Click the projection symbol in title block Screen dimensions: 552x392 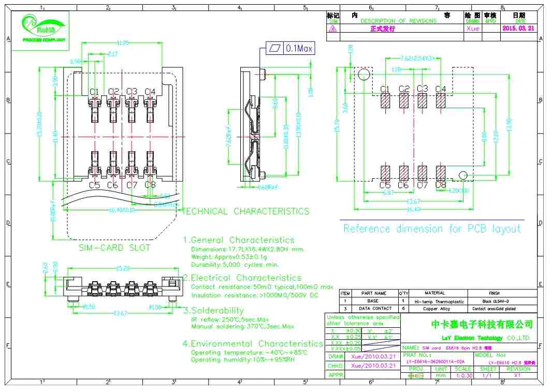[x=416, y=376]
